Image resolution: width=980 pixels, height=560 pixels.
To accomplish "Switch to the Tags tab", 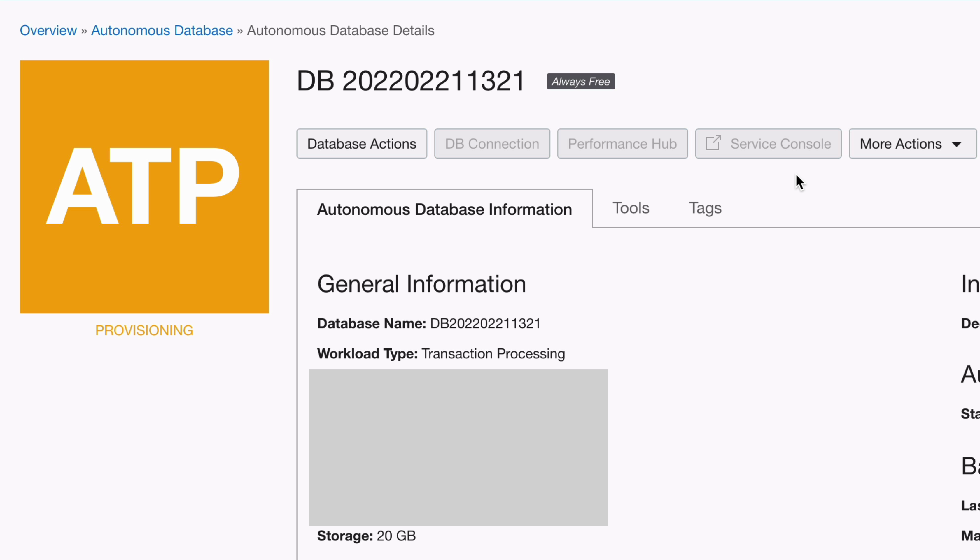I will coord(705,208).
